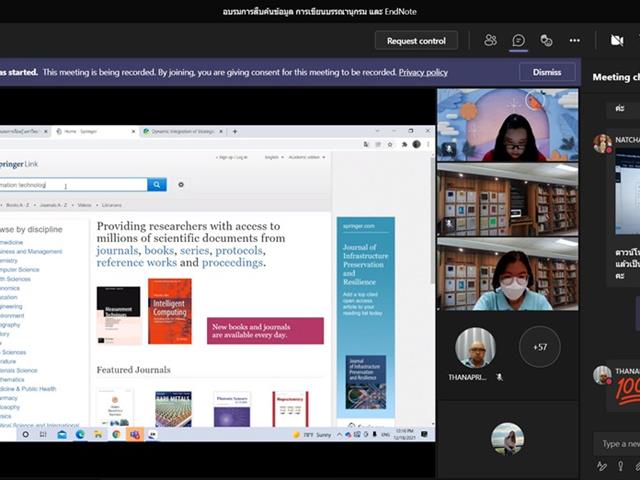Open the Privacy policy link
The width and height of the screenshot is (640, 480).
[x=423, y=72]
